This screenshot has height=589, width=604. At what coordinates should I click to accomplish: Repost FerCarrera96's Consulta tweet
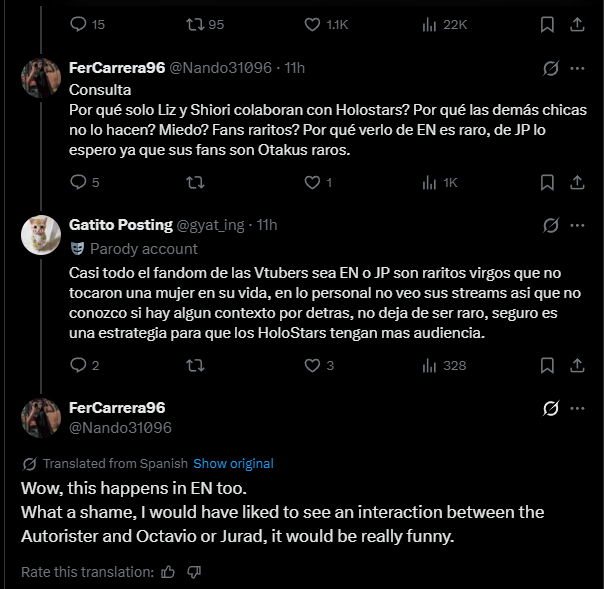[x=196, y=182]
